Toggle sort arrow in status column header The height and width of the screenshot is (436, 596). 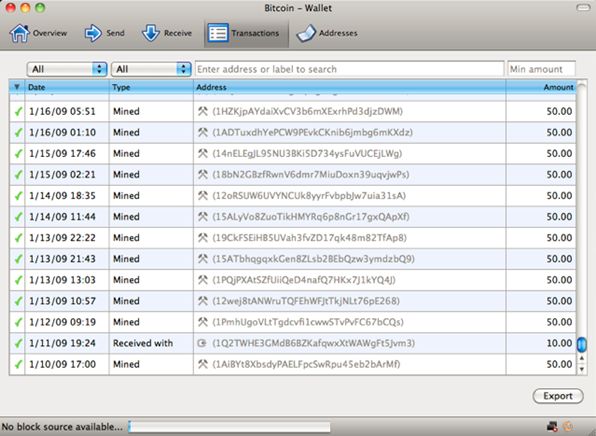pos(17,87)
